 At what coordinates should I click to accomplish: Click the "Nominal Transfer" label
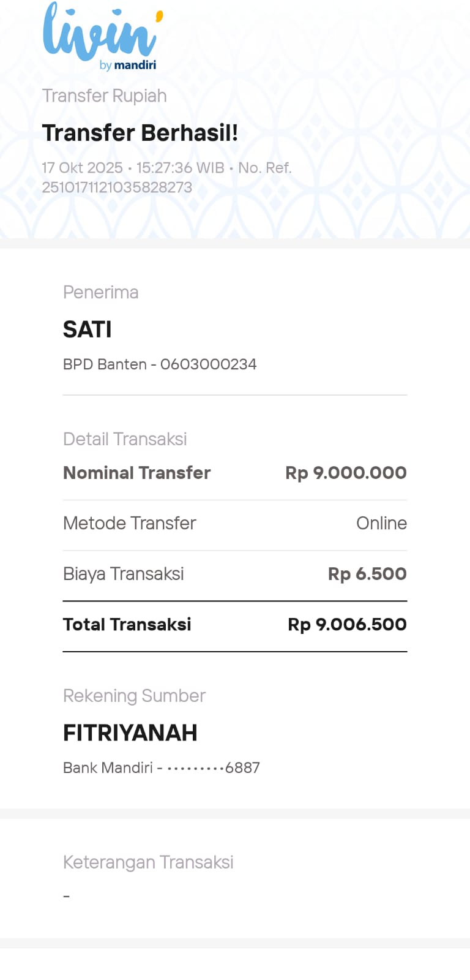pos(136,473)
